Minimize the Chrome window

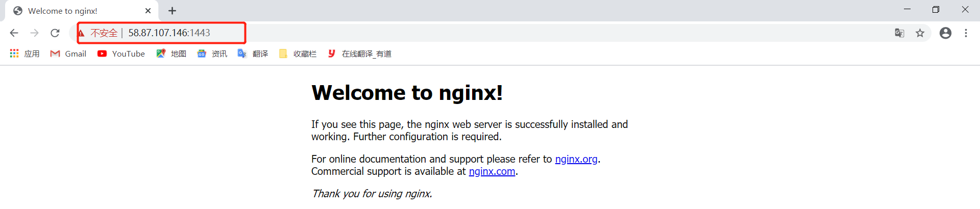click(x=907, y=9)
